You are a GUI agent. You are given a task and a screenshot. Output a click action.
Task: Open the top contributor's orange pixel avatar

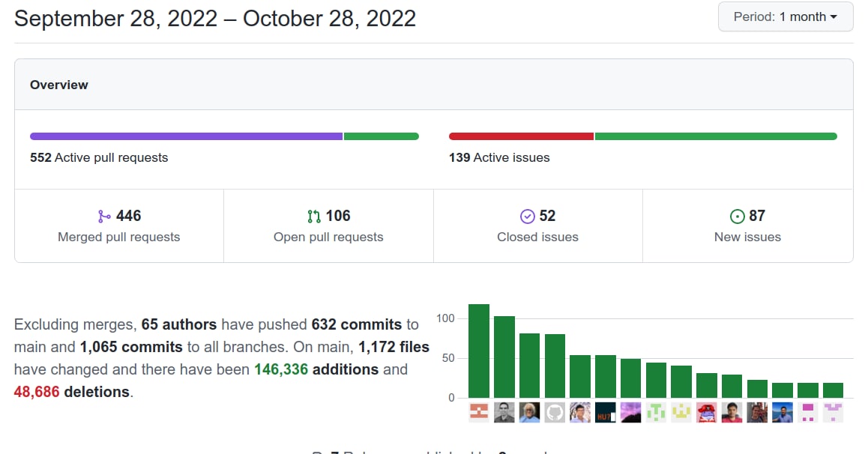pyautogui.click(x=479, y=413)
